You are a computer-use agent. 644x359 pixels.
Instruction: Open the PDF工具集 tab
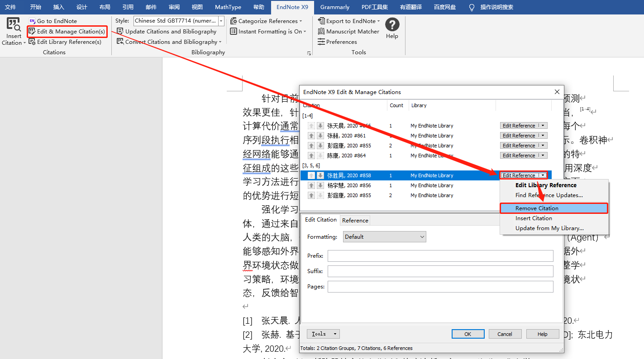click(x=375, y=7)
